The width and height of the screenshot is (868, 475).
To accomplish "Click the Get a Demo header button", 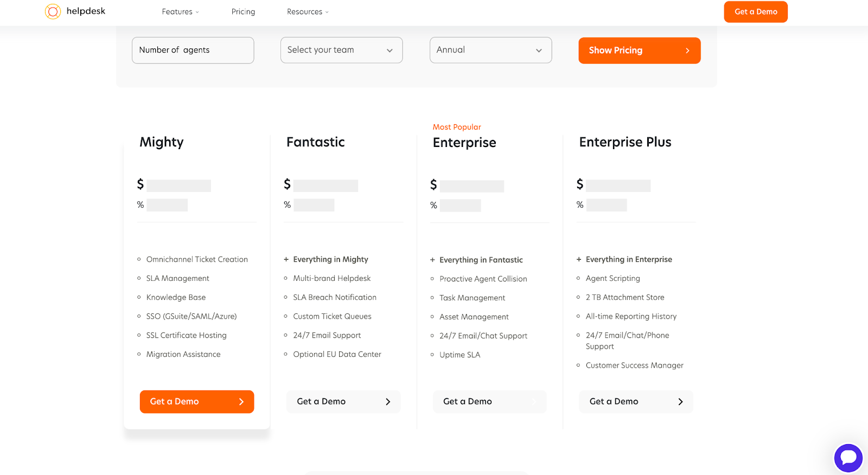I will (756, 12).
